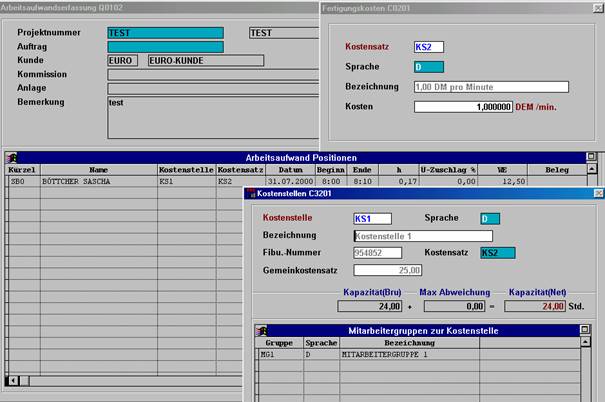
Task: Click the Datum column header
Action: pyautogui.click(x=277, y=171)
